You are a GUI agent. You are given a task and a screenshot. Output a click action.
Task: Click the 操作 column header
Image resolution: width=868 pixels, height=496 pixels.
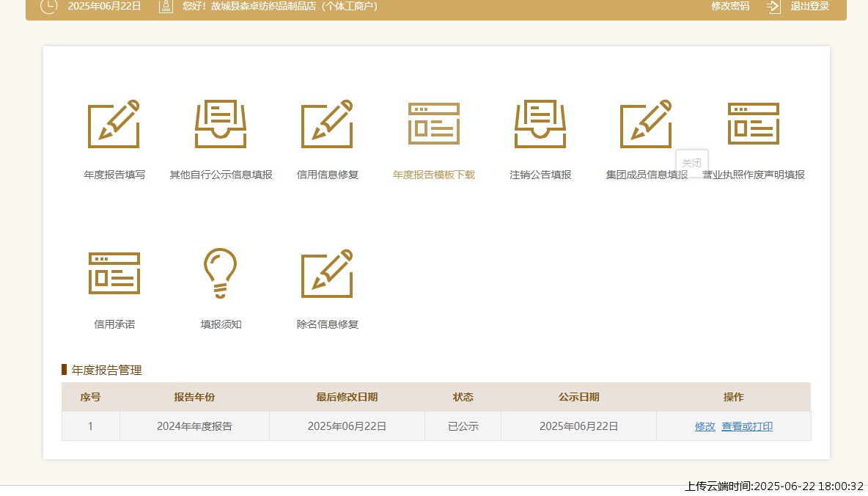click(x=734, y=397)
